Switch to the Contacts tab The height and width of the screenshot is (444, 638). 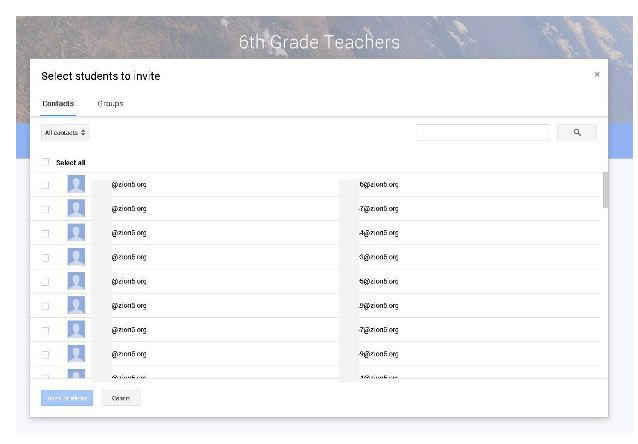[58, 104]
